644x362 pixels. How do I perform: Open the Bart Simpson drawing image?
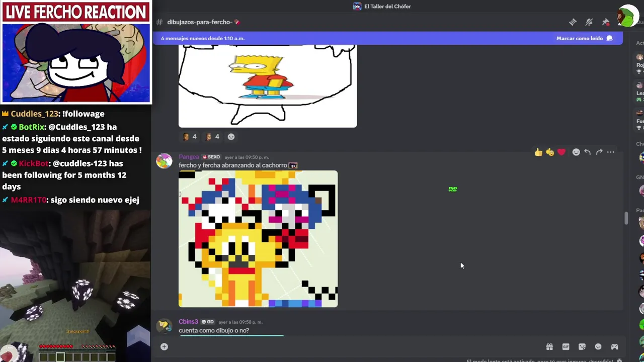[268, 85]
